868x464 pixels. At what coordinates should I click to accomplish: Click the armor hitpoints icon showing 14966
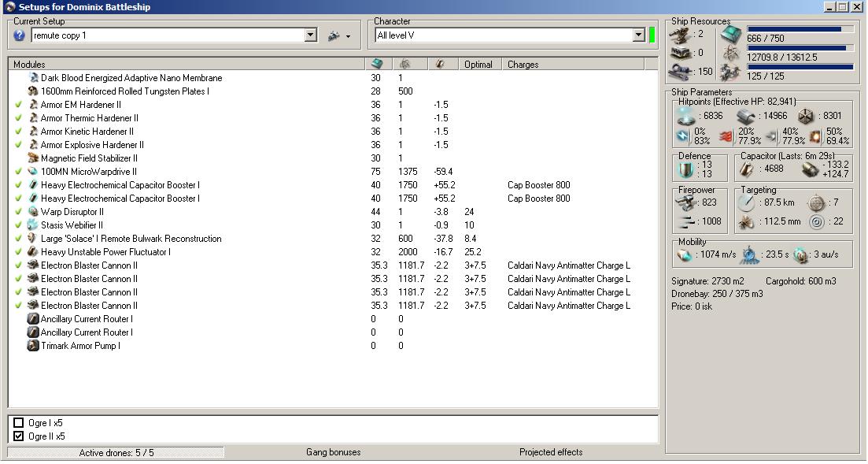746,116
